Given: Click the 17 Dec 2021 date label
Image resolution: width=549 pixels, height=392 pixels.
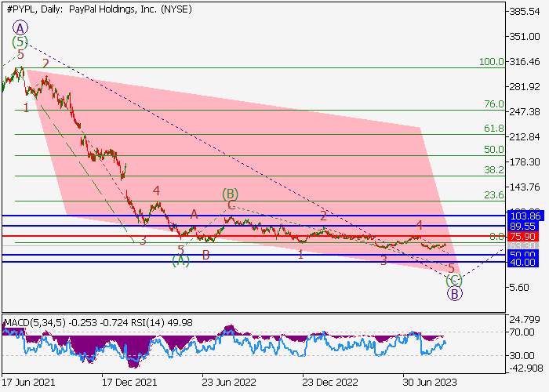Looking at the screenshot, I should [x=129, y=382].
